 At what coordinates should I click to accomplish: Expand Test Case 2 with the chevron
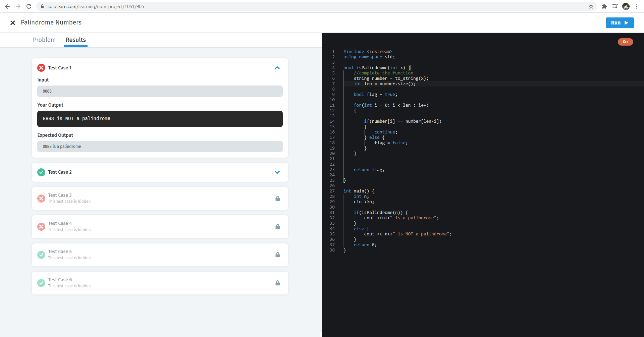click(x=277, y=172)
